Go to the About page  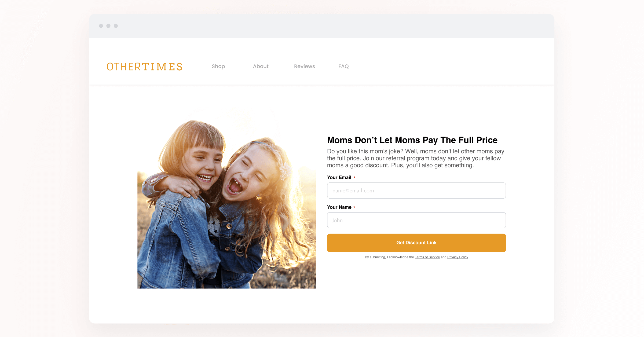pyautogui.click(x=261, y=66)
